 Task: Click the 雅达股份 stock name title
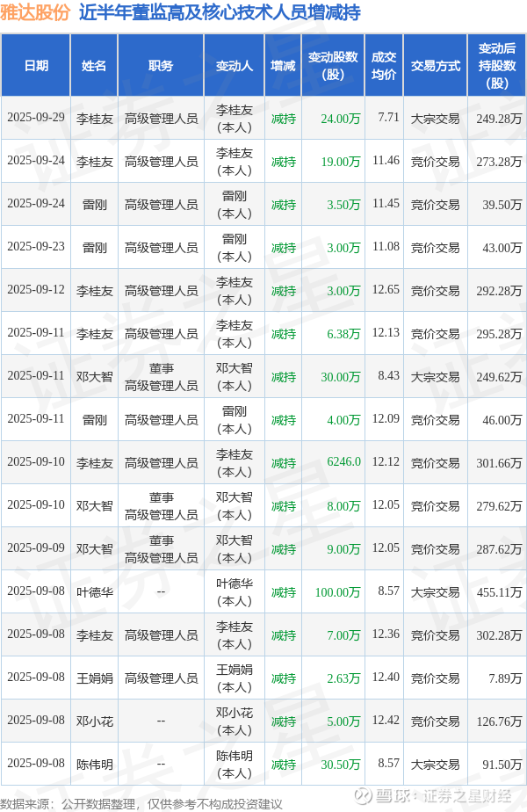tap(36, 13)
